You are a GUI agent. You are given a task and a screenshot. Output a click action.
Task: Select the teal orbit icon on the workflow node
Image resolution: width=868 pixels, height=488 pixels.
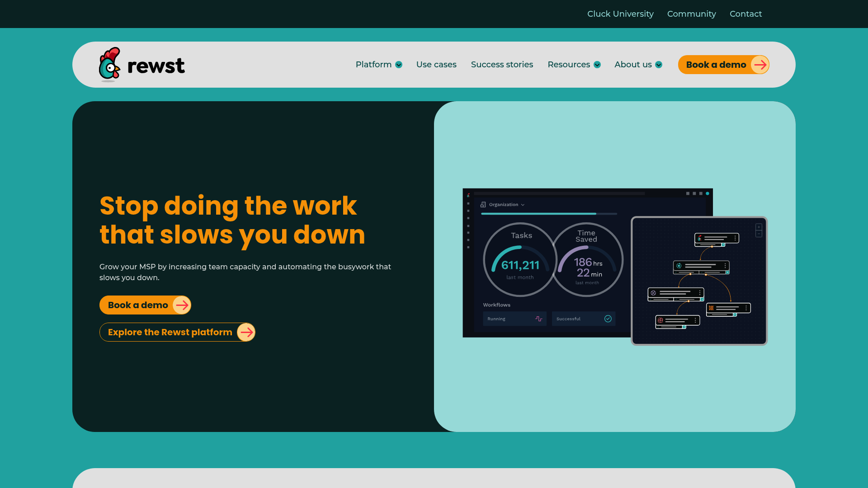coord(679,265)
